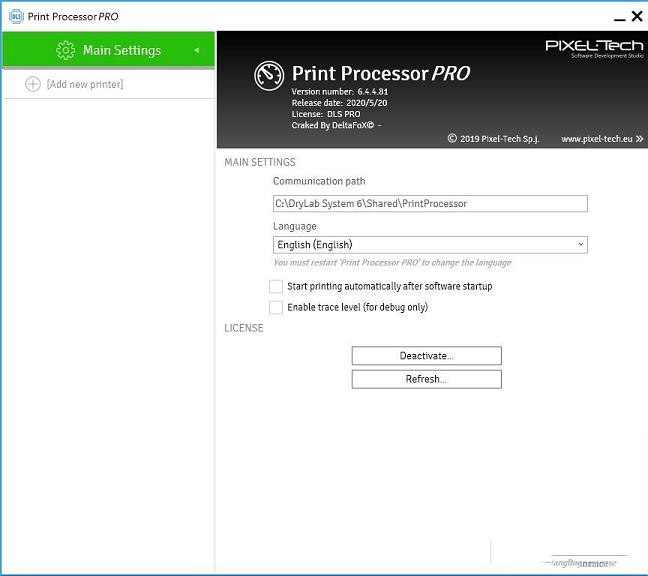Select the [Add new printer] entry
This screenshot has height=576, width=648.
point(85,84)
